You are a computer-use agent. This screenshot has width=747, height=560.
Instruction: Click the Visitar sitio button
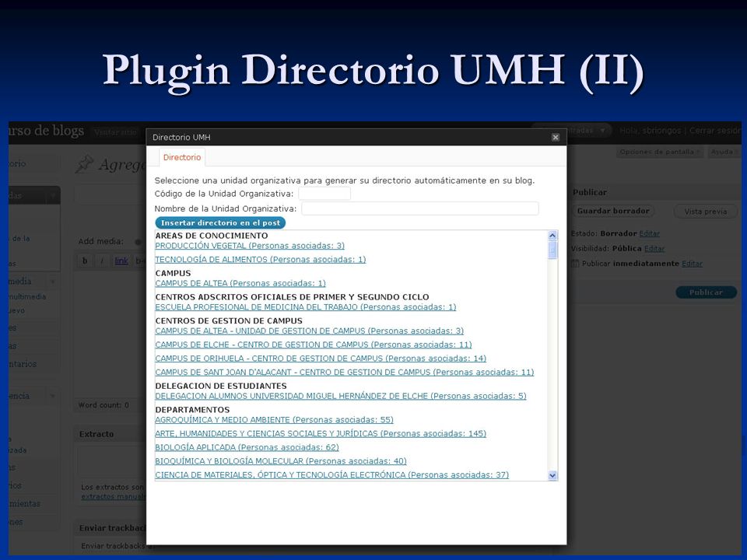115,132
